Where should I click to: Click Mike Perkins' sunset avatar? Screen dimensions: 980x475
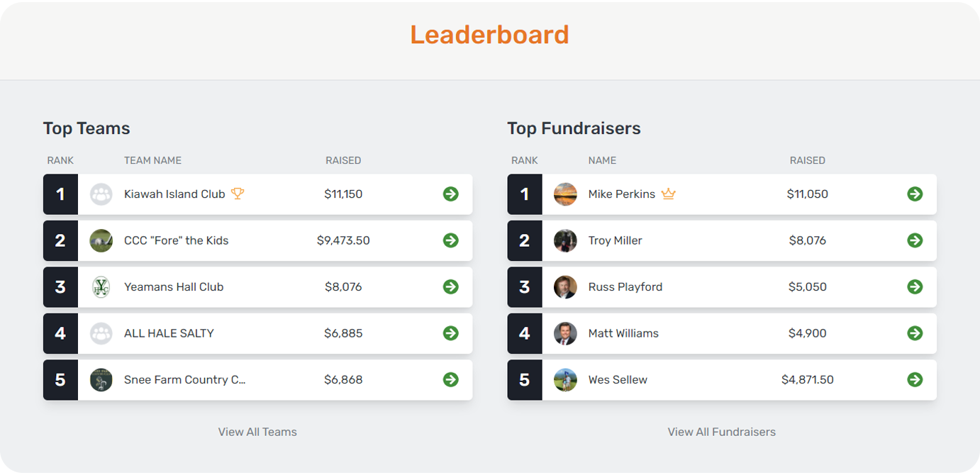point(565,194)
